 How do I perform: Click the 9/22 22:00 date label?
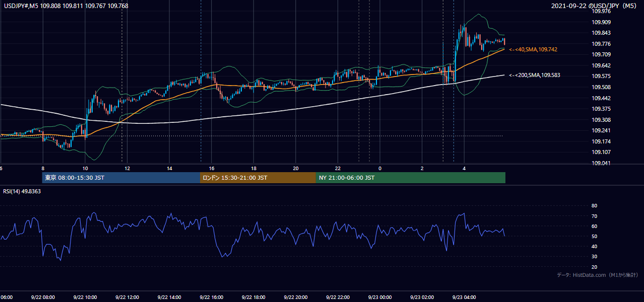click(338, 297)
